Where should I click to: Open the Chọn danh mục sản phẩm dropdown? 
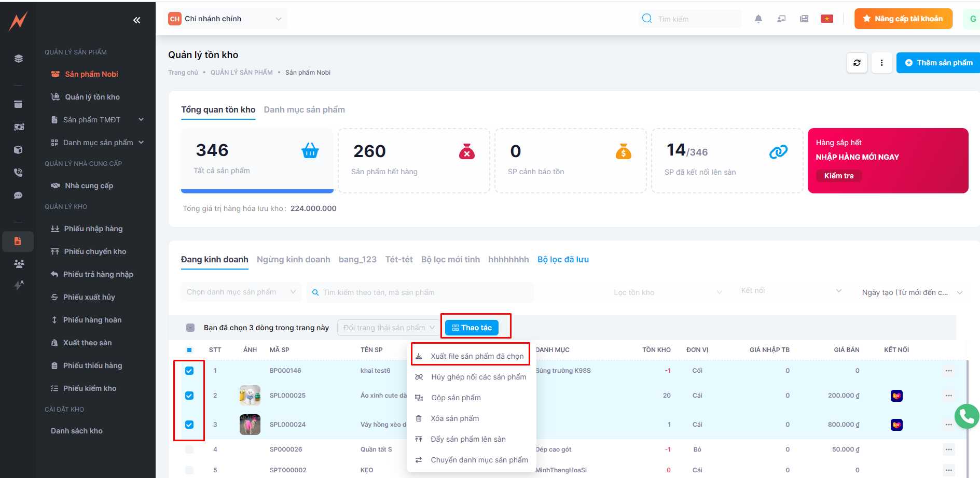241,292
